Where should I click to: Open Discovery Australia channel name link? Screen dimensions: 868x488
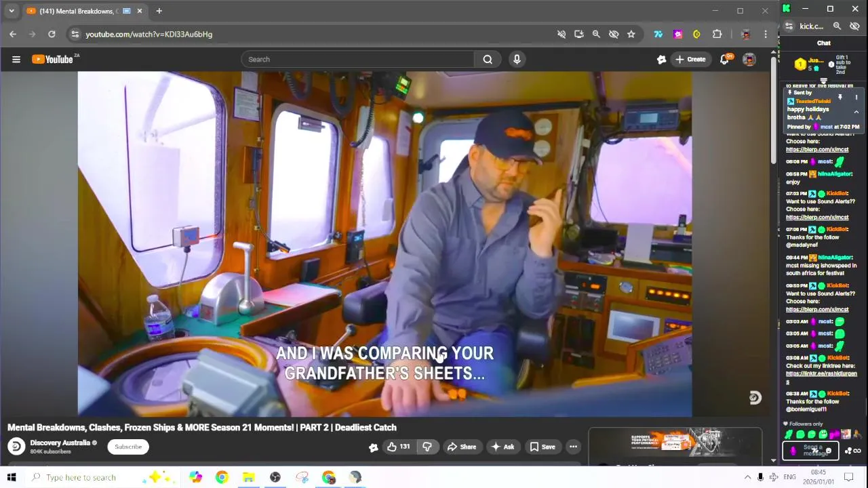[60, 443]
